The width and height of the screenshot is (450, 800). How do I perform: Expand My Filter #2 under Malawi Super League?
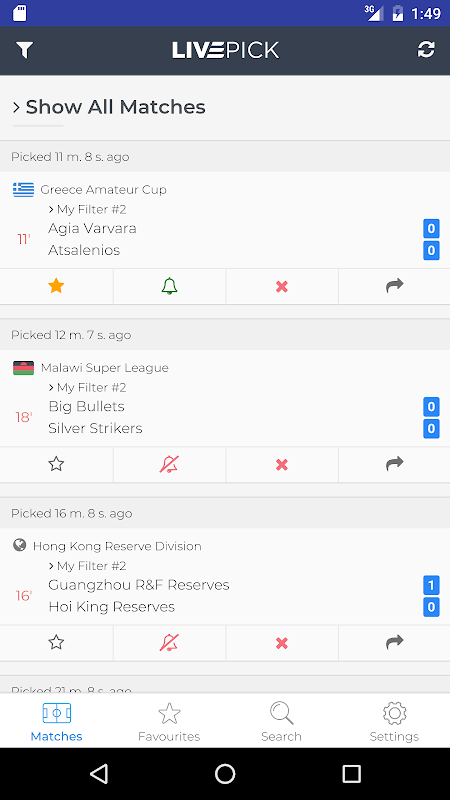[x=87, y=387]
